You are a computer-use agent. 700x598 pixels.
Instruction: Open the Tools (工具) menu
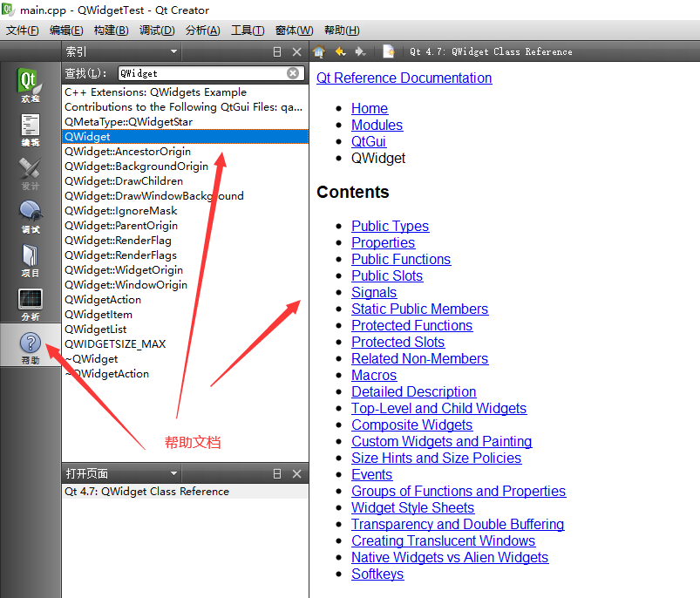click(x=248, y=31)
